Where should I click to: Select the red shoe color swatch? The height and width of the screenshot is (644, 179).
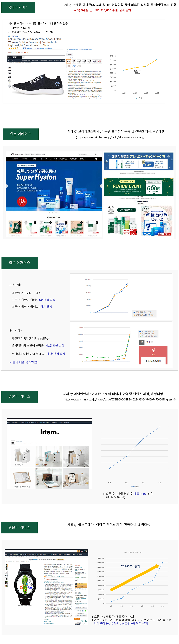pyautogui.click(x=100, y=61)
